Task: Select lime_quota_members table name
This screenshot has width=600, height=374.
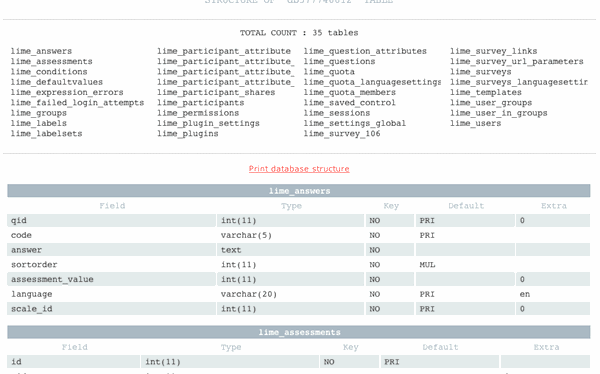Action: pos(350,93)
